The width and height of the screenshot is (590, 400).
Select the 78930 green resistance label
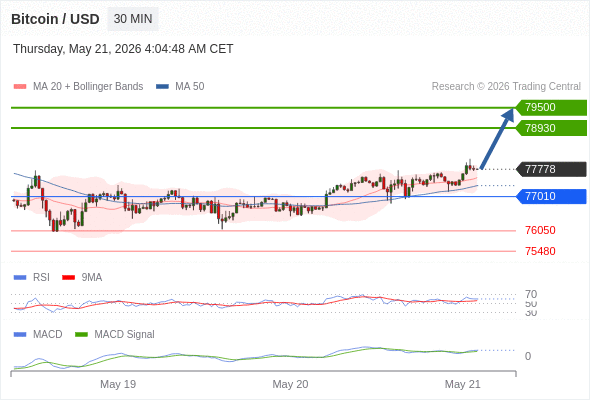tap(551, 128)
